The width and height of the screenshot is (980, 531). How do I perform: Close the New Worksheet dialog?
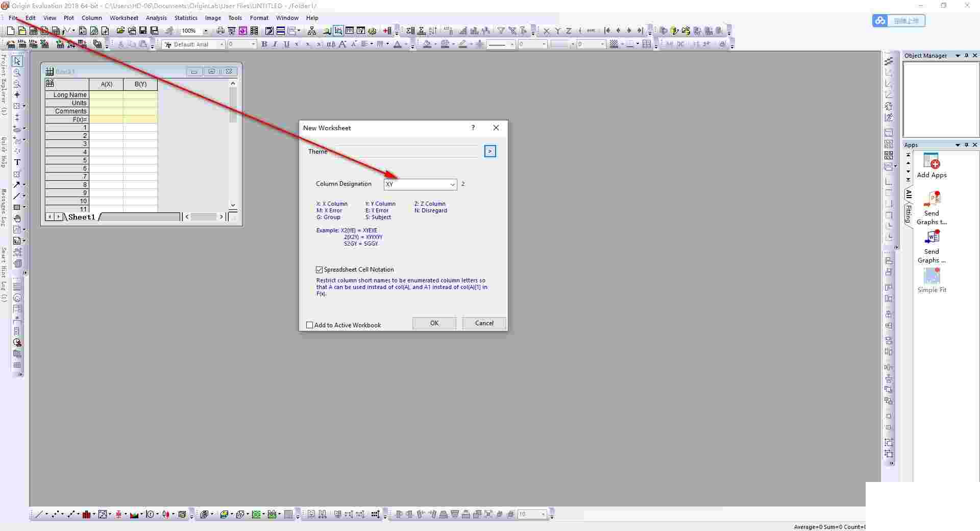496,128
